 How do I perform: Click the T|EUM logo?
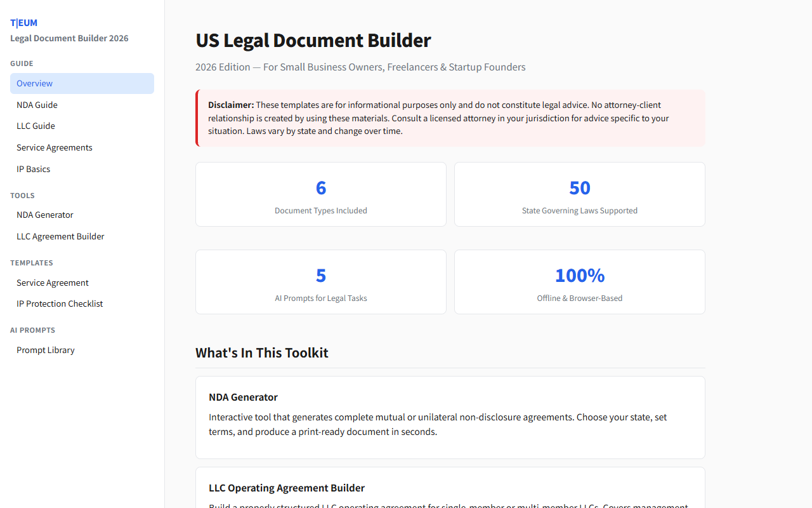click(23, 22)
